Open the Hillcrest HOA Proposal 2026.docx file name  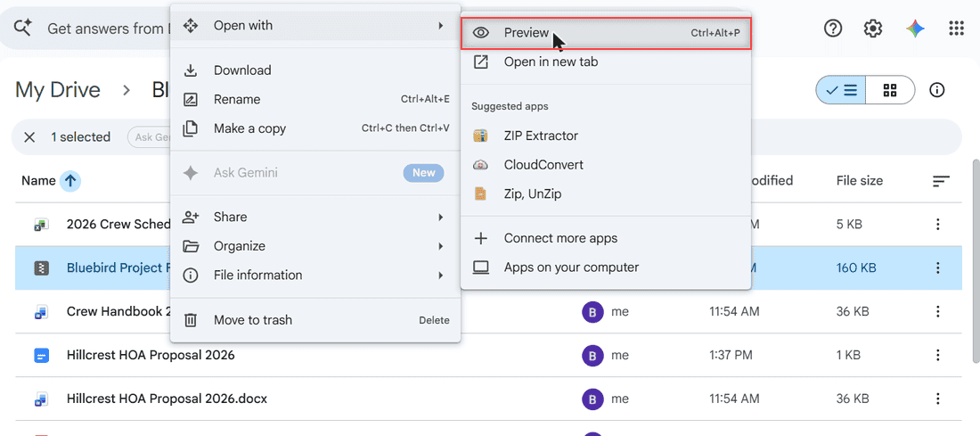coord(167,399)
